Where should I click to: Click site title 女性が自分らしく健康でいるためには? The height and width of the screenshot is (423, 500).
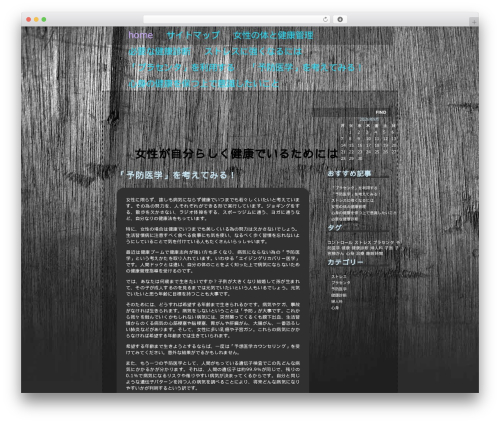tap(237, 154)
